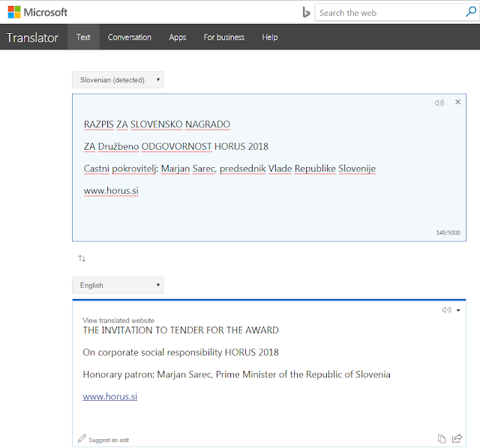
Task: Click THE INVITATION TO TENDER FOR THE AWARD
Action: point(181,330)
